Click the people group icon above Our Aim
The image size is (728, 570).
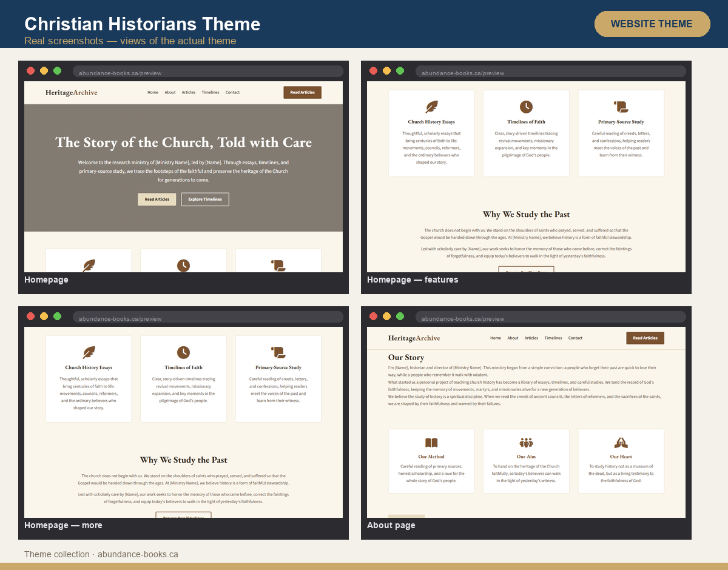pos(526,443)
